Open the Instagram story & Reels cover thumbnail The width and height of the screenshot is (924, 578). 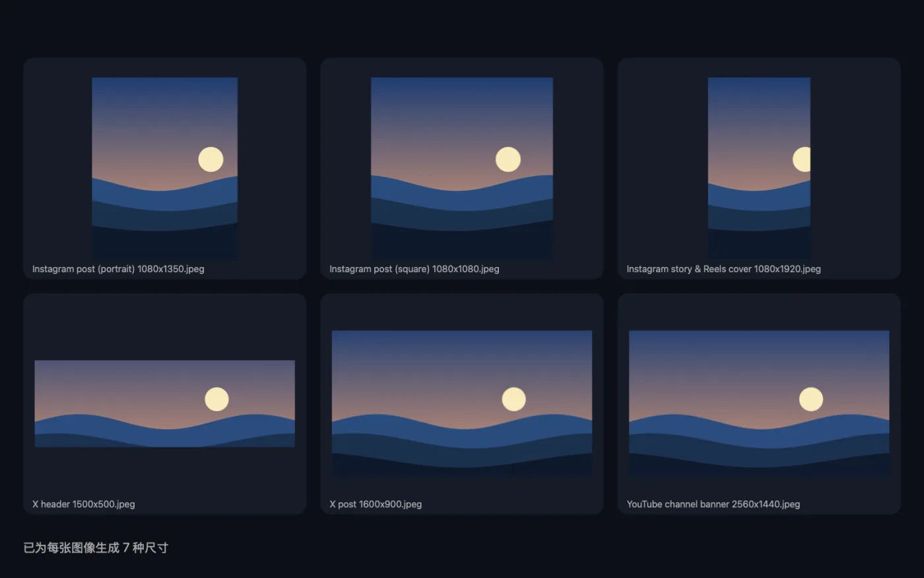click(759, 168)
